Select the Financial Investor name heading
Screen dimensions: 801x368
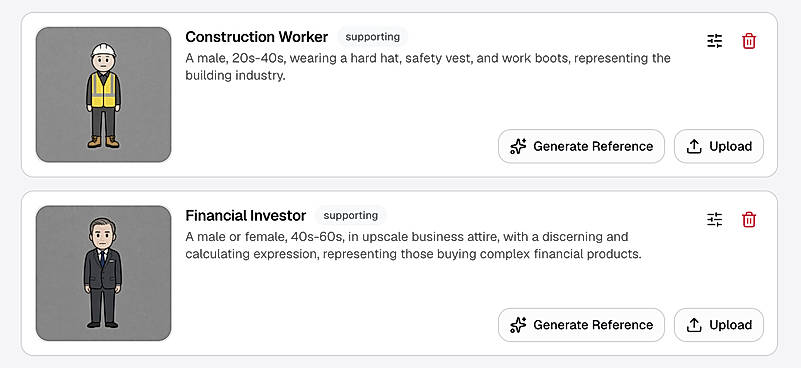tap(246, 216)
